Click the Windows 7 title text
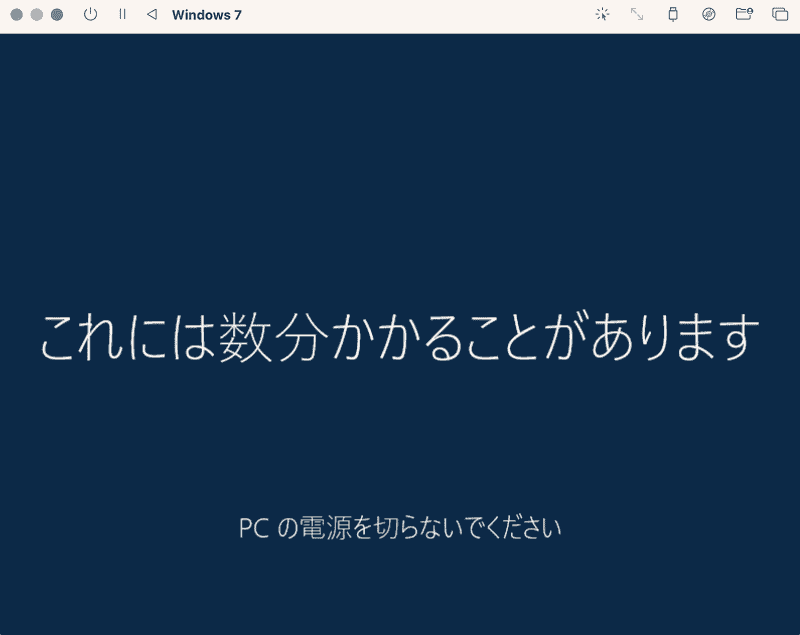 (x=207, y=15)
